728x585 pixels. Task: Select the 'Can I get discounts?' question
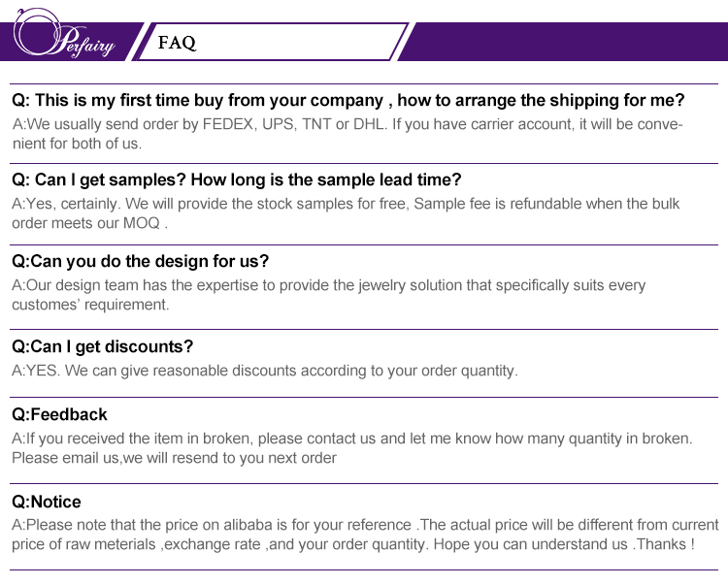click(x=102, y=346)
